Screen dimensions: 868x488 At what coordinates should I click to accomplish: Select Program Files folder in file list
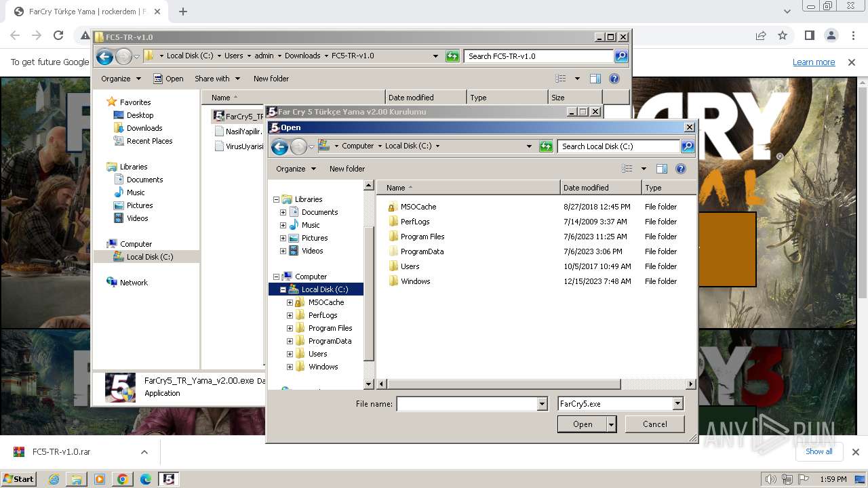[x=422, y=237]
